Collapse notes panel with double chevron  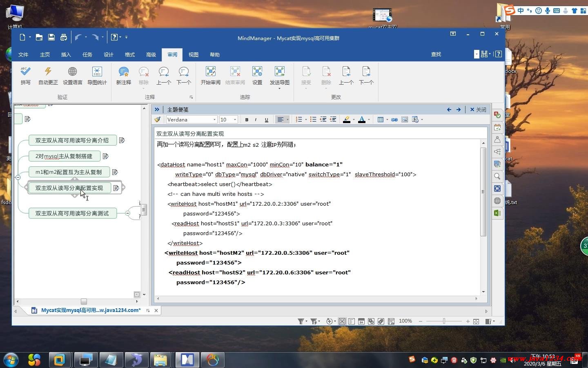point(157,110)
